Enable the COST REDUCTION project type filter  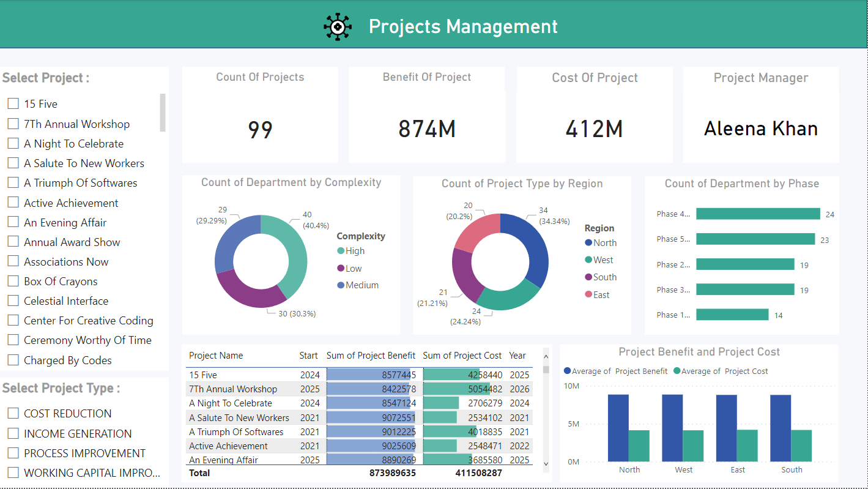point(13,413)
